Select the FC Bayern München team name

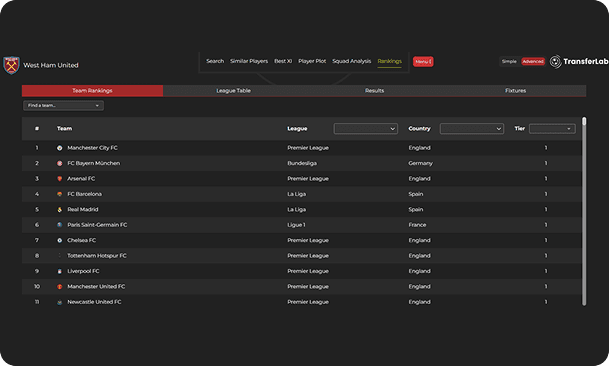[x=94, y=163]
